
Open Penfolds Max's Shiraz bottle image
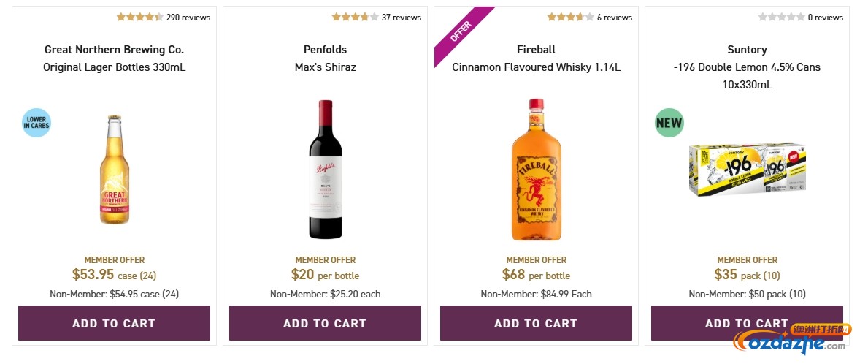pos(325,170)
